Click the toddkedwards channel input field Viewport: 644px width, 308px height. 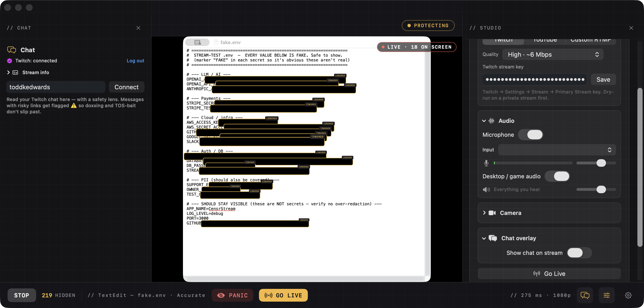(x=55, y=87)
